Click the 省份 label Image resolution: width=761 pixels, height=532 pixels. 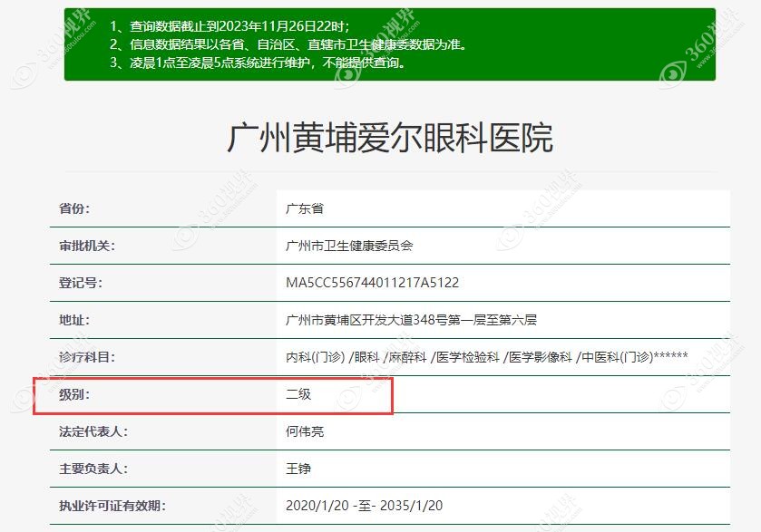click(x=74, y=208)
